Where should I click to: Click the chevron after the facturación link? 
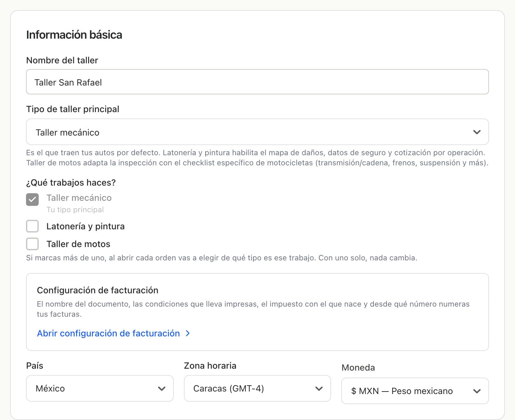[188, 333]
